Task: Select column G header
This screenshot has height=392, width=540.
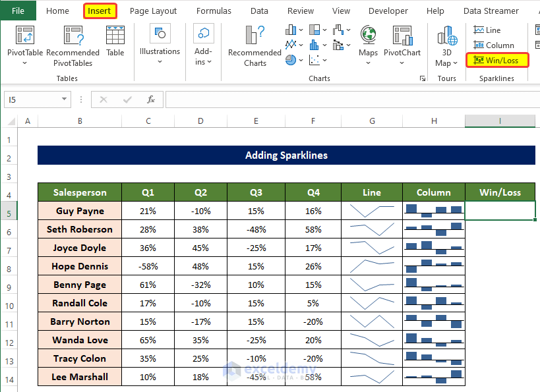Action: point(372,121)
